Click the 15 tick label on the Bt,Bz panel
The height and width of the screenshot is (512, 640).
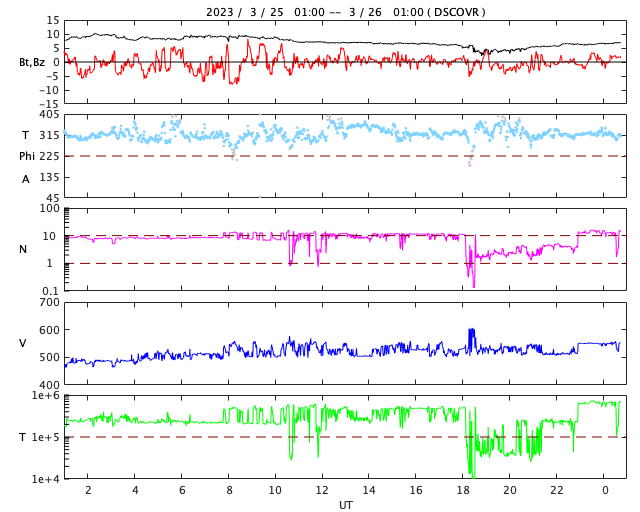click(x=53, y=20)
